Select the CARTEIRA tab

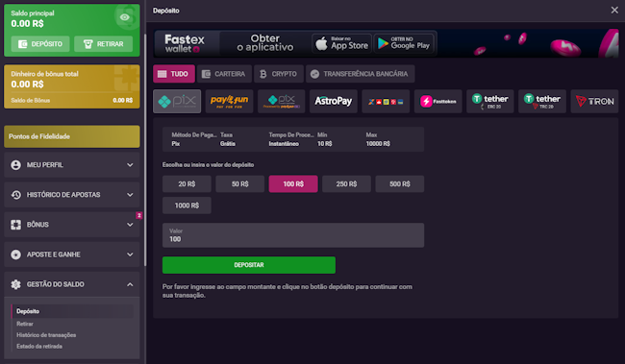[224, 74]
